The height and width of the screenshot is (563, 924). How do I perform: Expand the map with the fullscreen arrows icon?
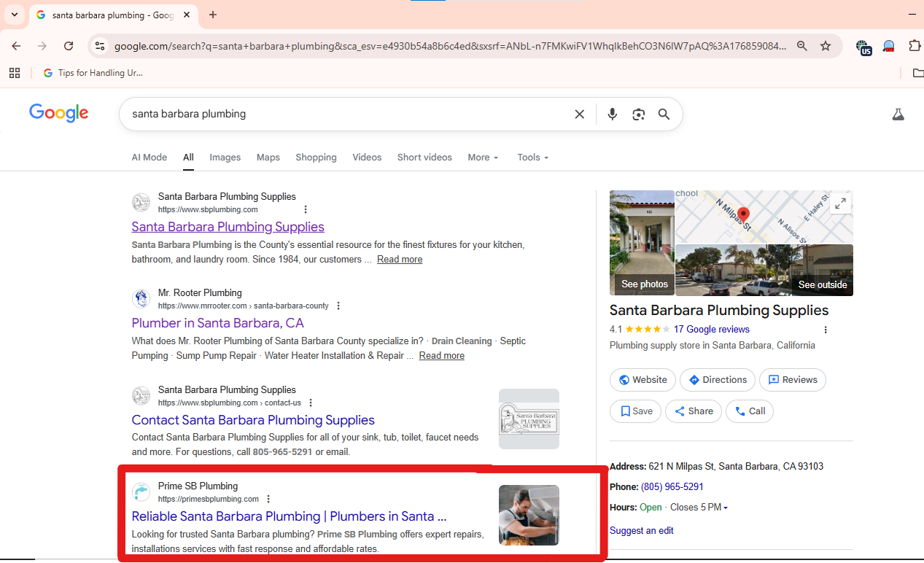pyautogui.click(x=839, y=204)
